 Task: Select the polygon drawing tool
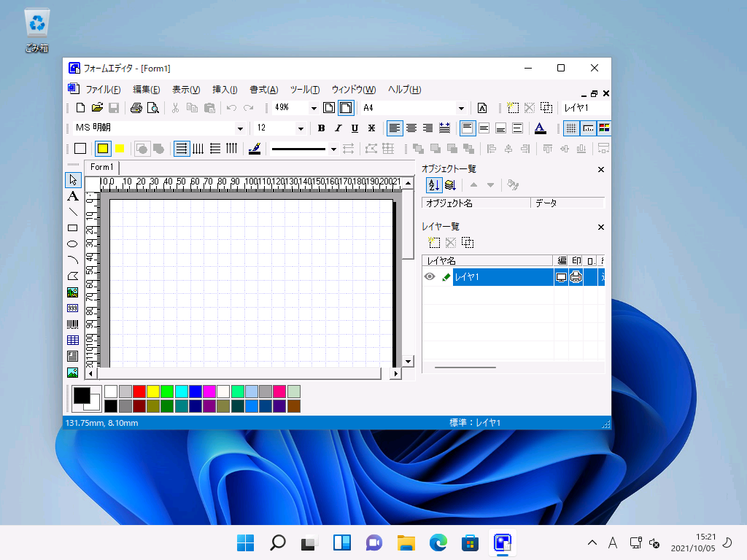(x=73, y=276)
